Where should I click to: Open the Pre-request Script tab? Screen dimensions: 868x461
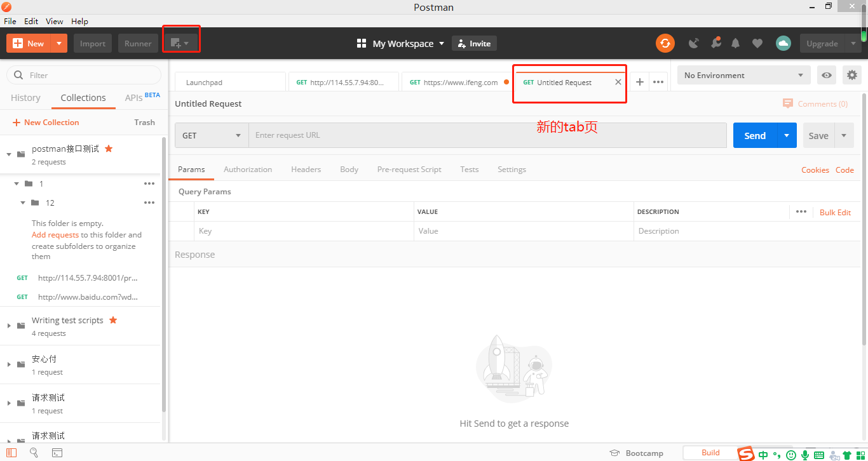[409, 169]
